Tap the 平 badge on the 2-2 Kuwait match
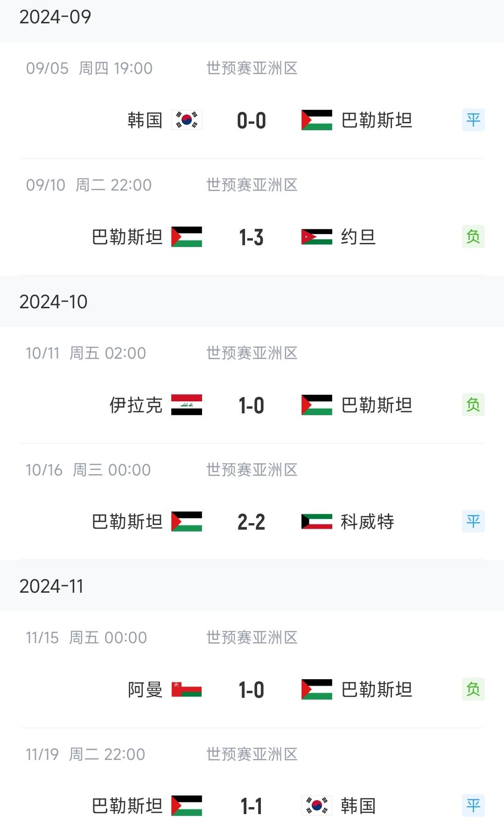The image size is (504, 837). 473,522
